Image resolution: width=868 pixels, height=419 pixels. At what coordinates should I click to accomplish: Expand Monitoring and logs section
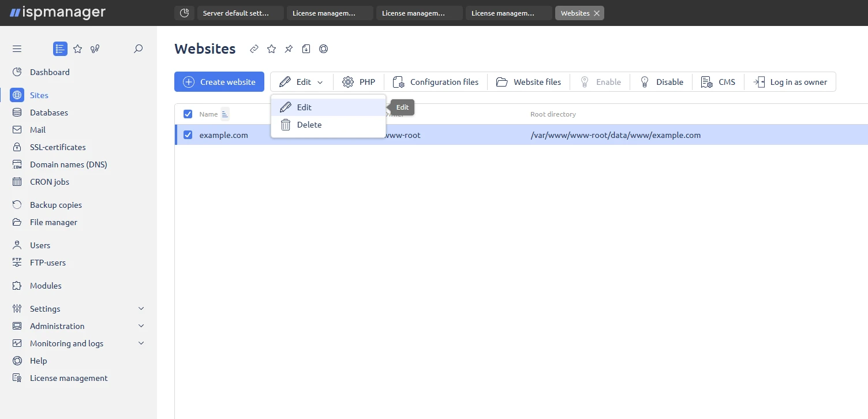click(x=141, y=343)
